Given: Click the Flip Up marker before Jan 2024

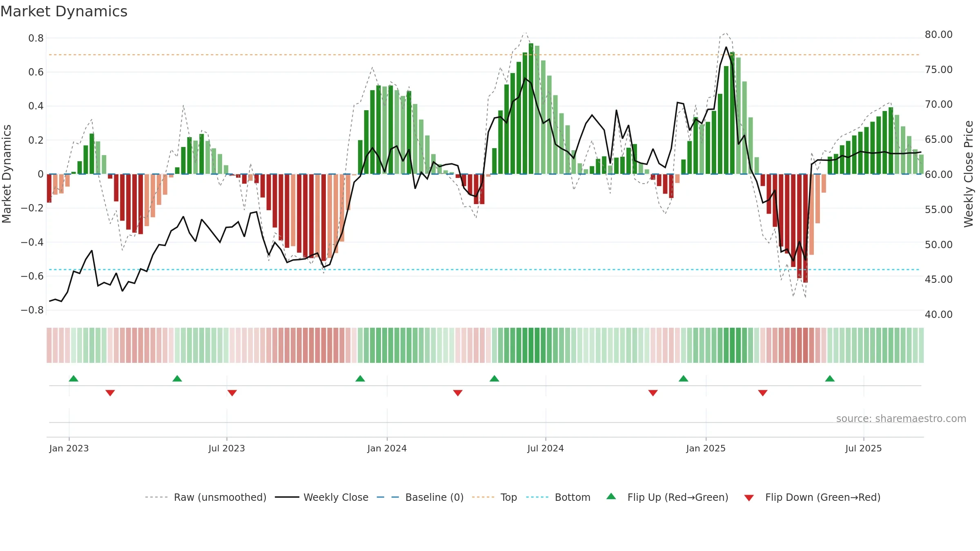Looking at the screenshot, I should [360, 378].
